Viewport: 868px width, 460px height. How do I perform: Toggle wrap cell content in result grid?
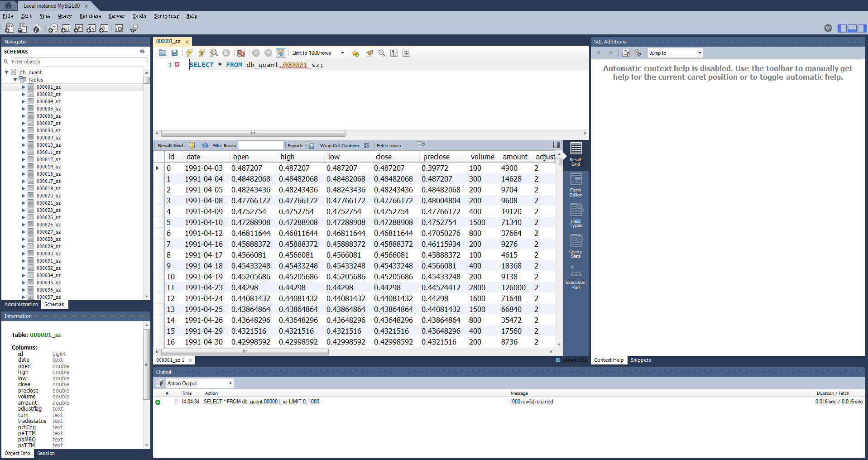(x=366, y=145)
